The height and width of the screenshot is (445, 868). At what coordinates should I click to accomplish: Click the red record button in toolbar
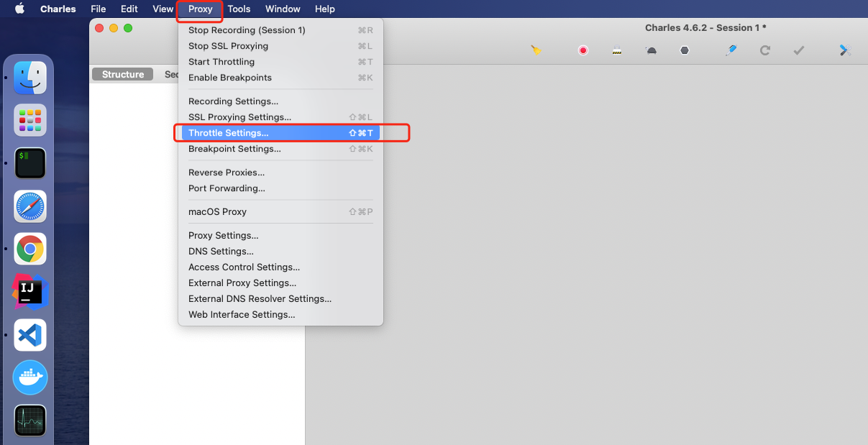coord(583,50)
